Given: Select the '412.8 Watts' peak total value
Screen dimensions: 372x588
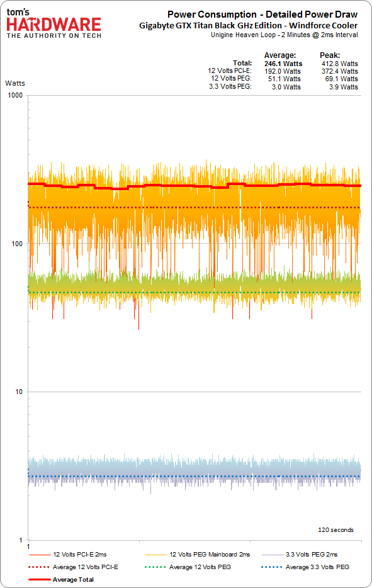Looking at the screenshot, I should [x=339, y=64].
